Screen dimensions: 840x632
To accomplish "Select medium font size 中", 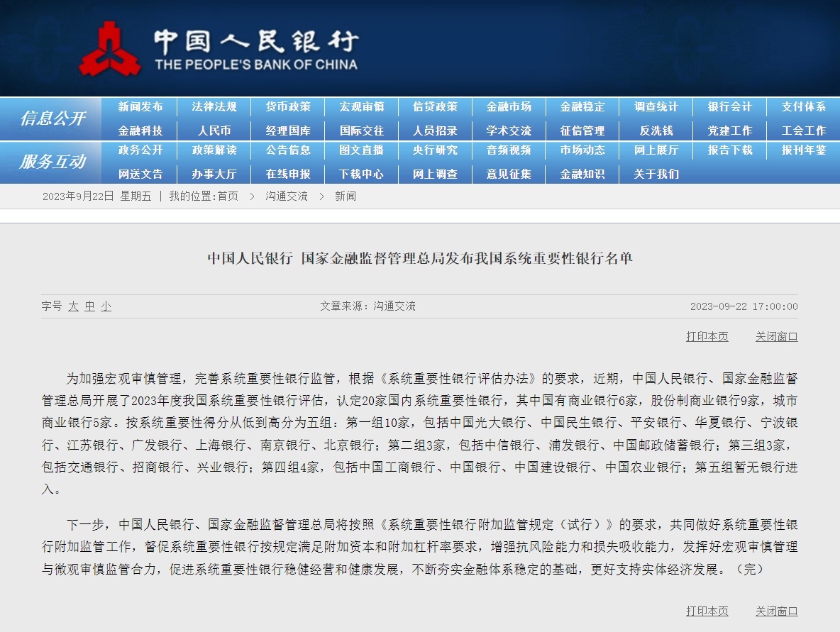I will (89, 306).
